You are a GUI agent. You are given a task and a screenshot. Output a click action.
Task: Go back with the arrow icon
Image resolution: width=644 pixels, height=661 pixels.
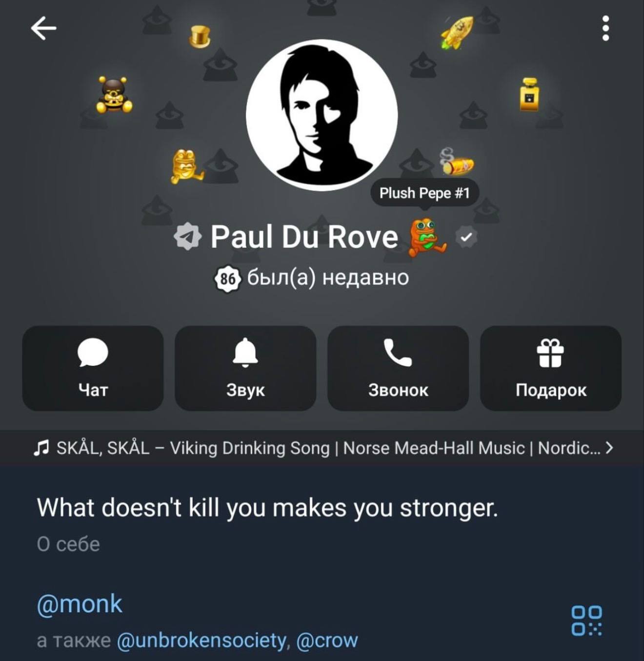coord(43,28)
